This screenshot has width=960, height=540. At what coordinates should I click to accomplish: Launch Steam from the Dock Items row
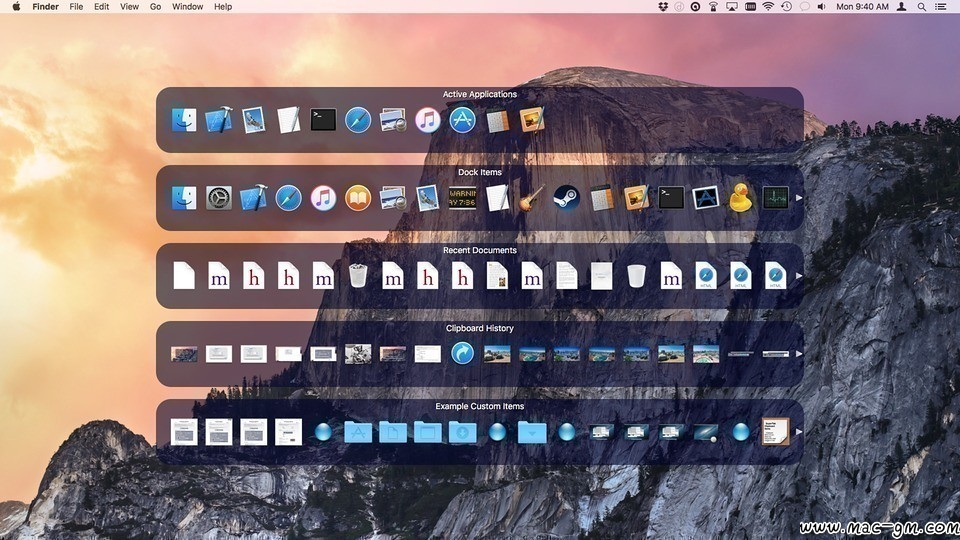567,198
